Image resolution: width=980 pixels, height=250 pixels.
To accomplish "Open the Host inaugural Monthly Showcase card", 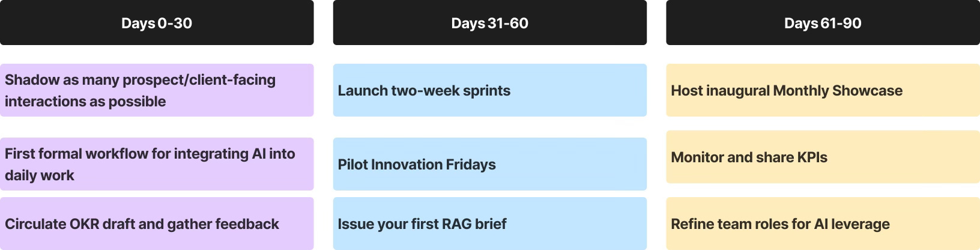I will point(823,90).
